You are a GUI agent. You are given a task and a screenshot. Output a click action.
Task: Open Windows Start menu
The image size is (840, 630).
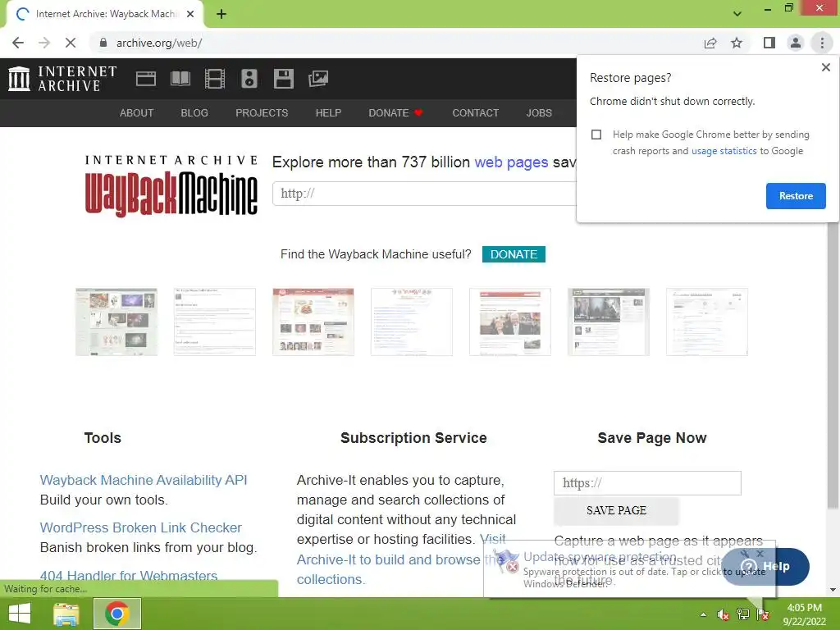click(x=20, y=614)
